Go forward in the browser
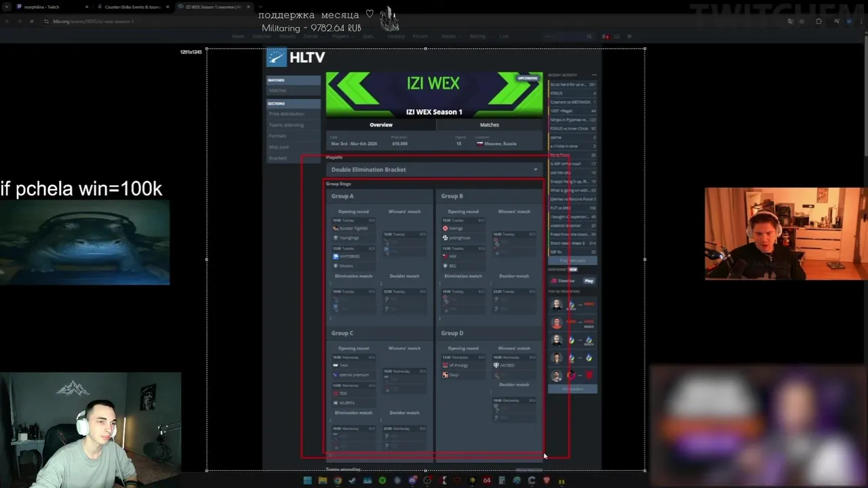This screenshot has height=488, width=868. tap(20, 21)
